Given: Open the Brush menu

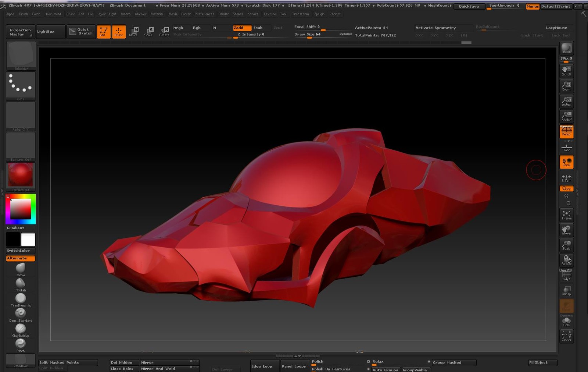Looking at the screenshot, I should pos(24,14).
